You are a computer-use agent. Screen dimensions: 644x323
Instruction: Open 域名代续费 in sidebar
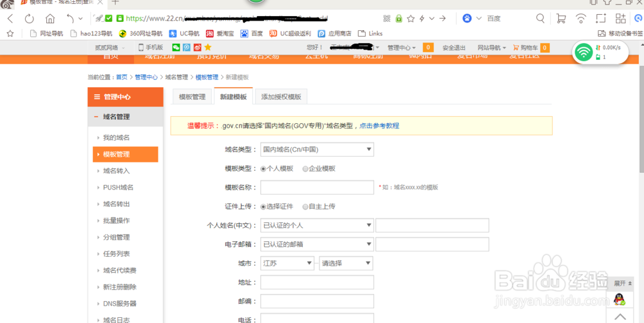[120, 270]
